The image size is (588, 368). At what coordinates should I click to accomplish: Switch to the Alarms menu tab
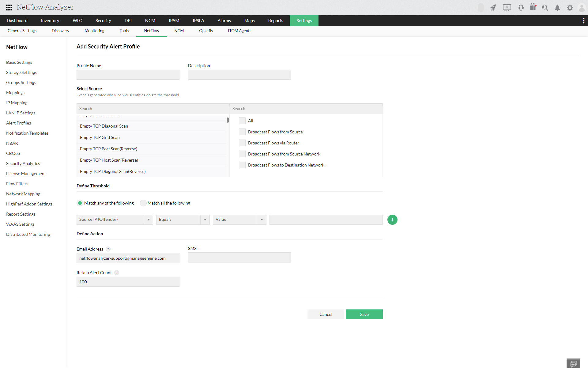(224, 21)
